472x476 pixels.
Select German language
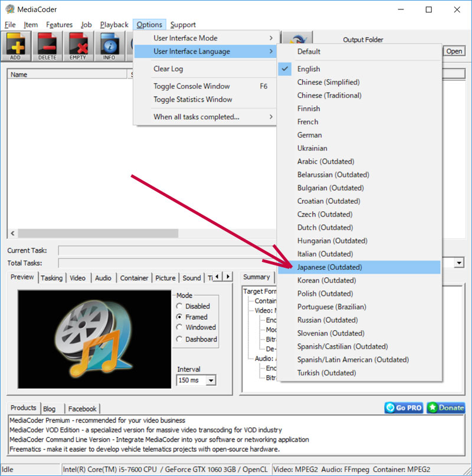(359, 135)
